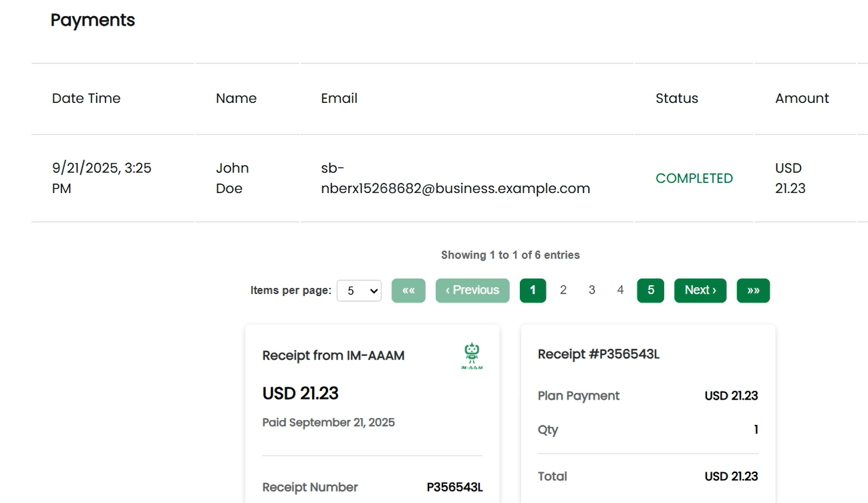Jump to first page with «« button
The height and width of the screenshot is (503, 868).
408,291
